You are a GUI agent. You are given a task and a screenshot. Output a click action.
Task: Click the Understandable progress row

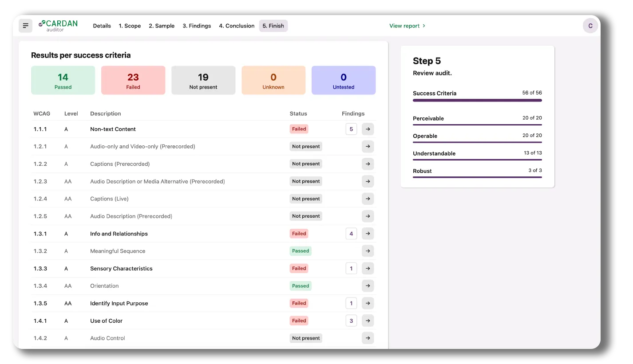(x=477, y=155)
